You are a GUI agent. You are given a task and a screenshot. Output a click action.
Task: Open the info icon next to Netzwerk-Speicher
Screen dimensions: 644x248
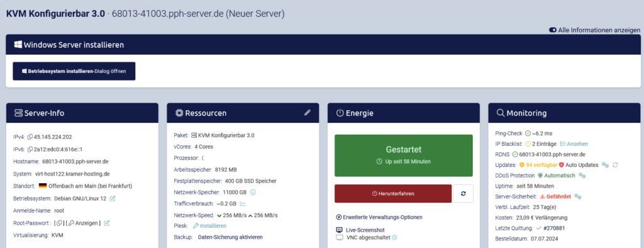(x=253, y=192)
